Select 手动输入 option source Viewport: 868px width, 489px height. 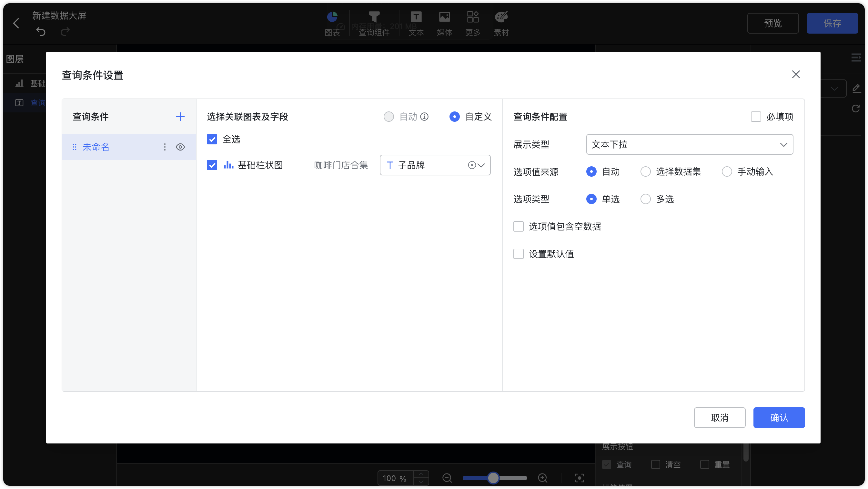click(726, 172)
